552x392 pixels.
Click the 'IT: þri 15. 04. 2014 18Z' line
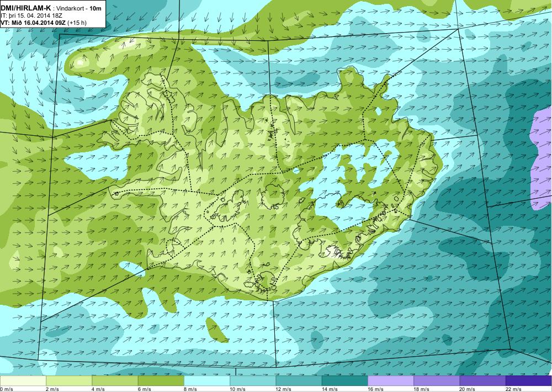pos(31,15)
